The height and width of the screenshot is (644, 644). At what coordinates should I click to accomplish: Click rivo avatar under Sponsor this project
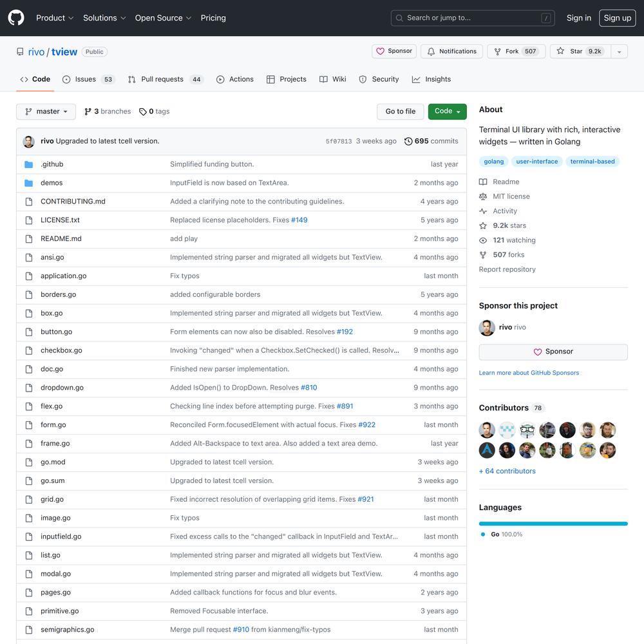487,327
